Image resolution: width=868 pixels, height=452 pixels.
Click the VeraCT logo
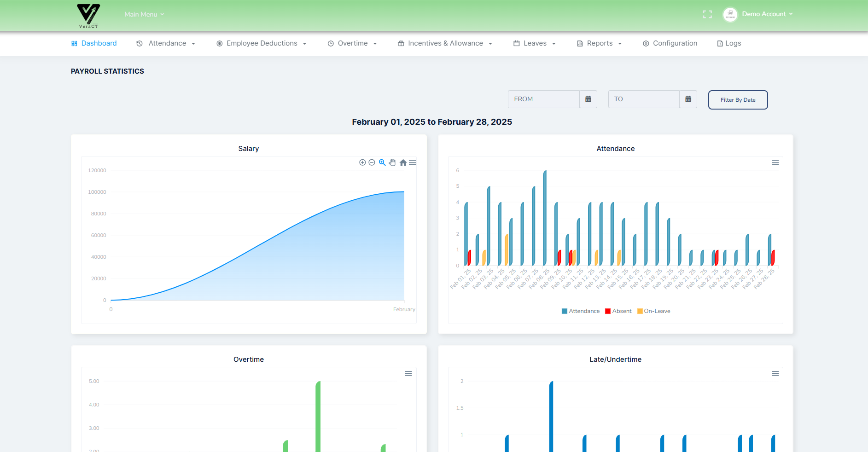tap(87, 15)
